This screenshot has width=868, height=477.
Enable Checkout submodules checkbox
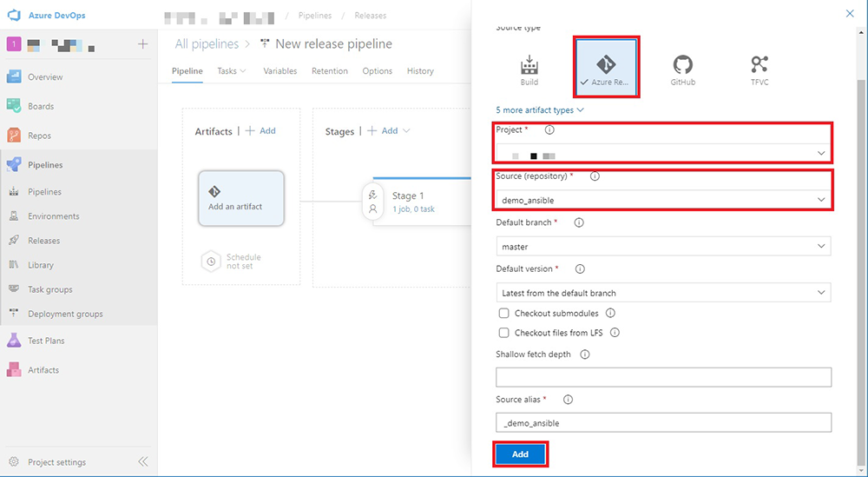pyautogui.click(x=503, y=313)
